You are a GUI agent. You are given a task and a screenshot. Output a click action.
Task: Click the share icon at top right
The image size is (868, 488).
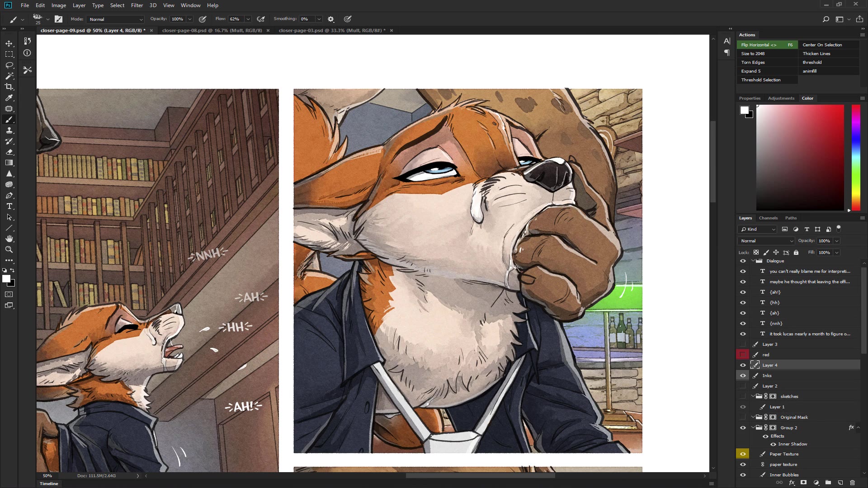(x=860, y=19)
